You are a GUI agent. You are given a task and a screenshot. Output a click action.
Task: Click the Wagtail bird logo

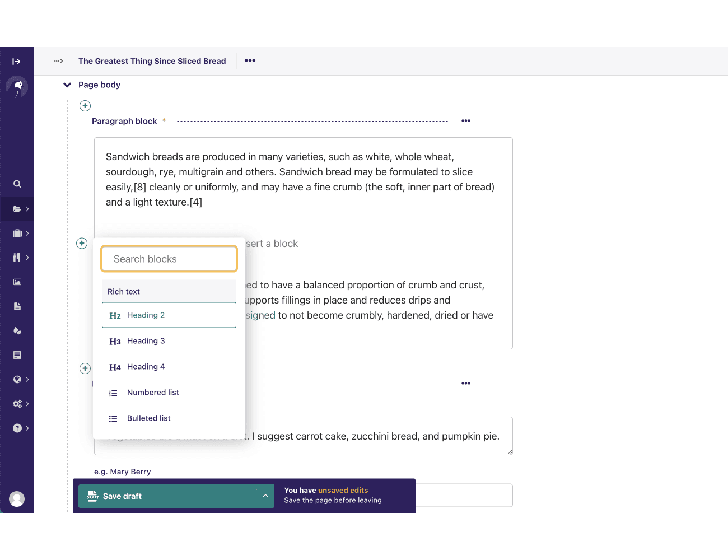point(17,87)
